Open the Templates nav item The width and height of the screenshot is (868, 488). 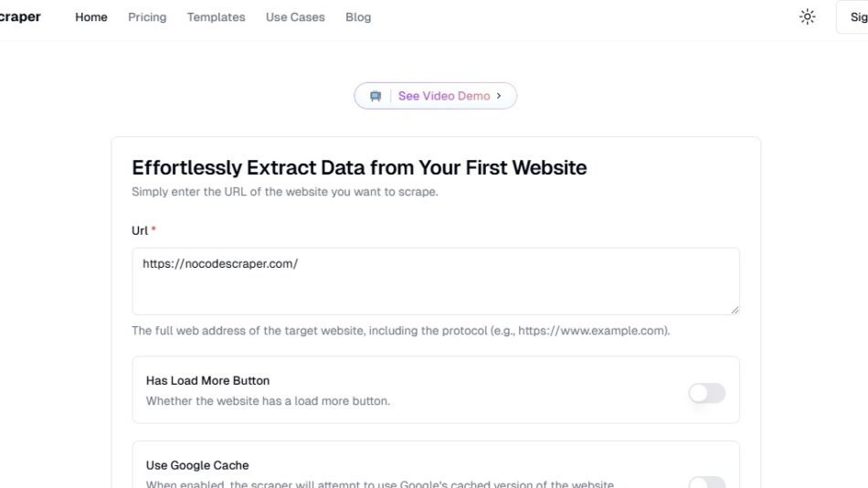click(216, 17)
